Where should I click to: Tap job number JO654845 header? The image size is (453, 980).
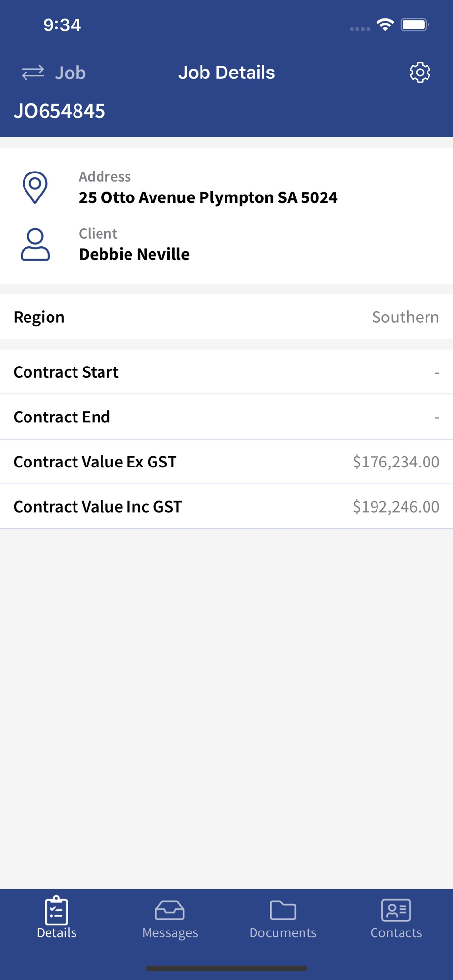click(59, 111)
